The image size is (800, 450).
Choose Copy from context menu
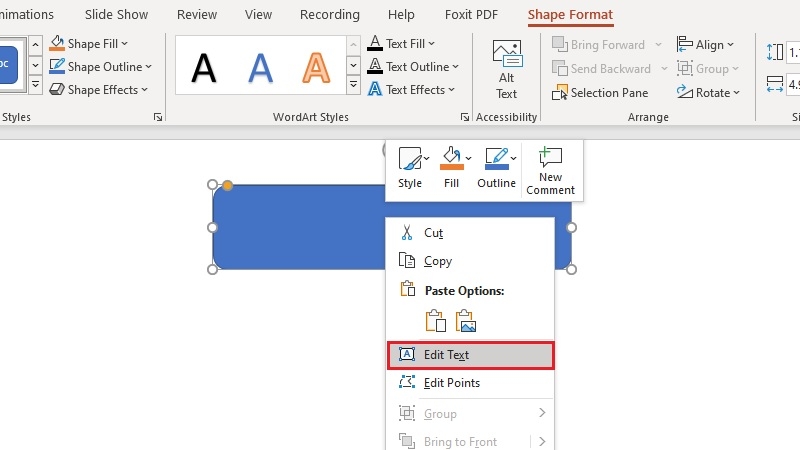[x=470, y=261]
